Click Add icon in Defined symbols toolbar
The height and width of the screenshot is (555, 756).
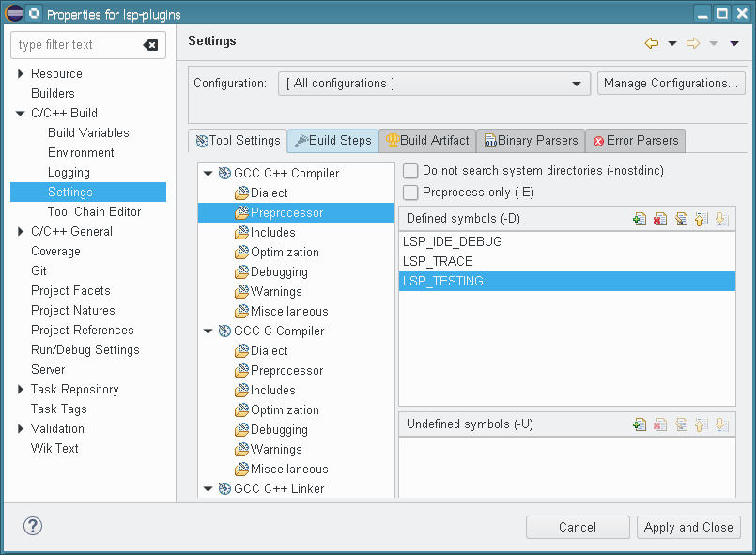tap(640, 219)
